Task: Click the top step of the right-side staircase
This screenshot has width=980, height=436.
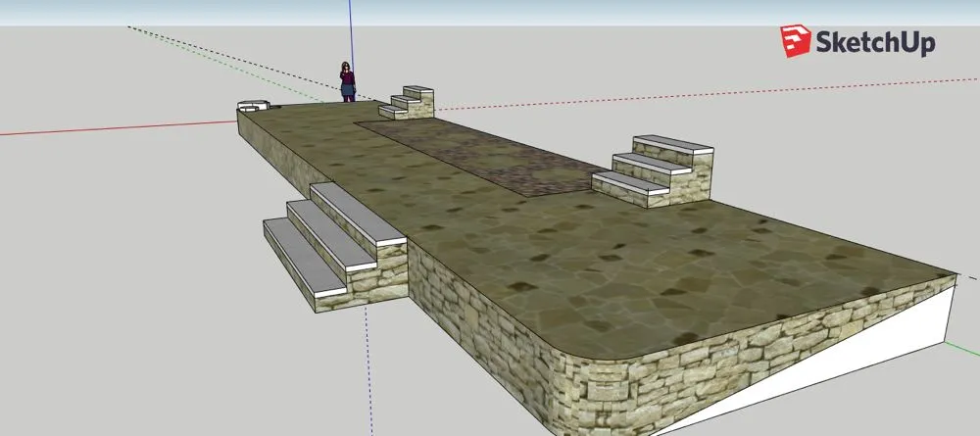Action: [x=672, y=143]
